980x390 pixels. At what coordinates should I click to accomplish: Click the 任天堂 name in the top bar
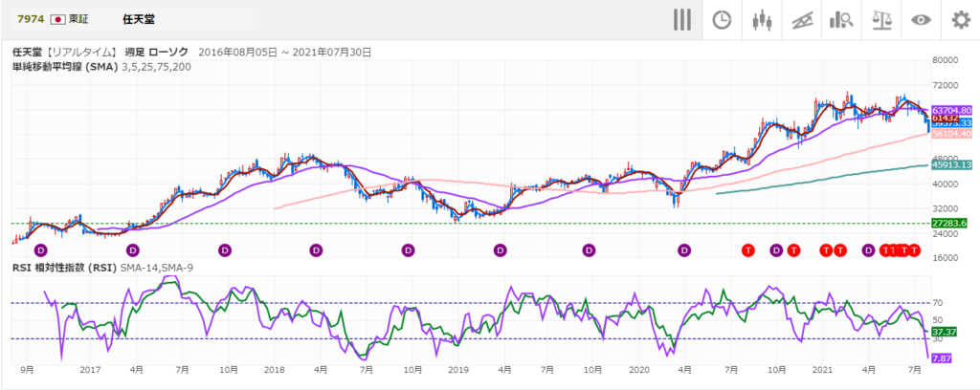coord(139,19)
